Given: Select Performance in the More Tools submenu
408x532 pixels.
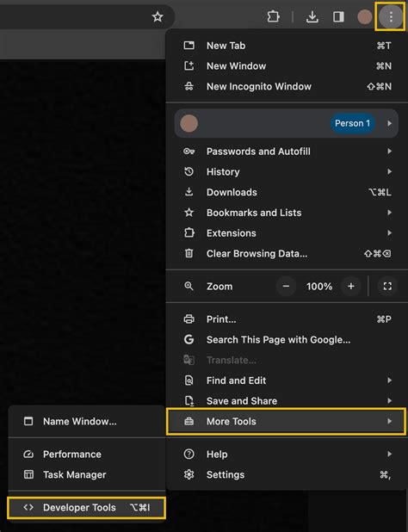Looking at the screenshot, I should coord(86,454).
